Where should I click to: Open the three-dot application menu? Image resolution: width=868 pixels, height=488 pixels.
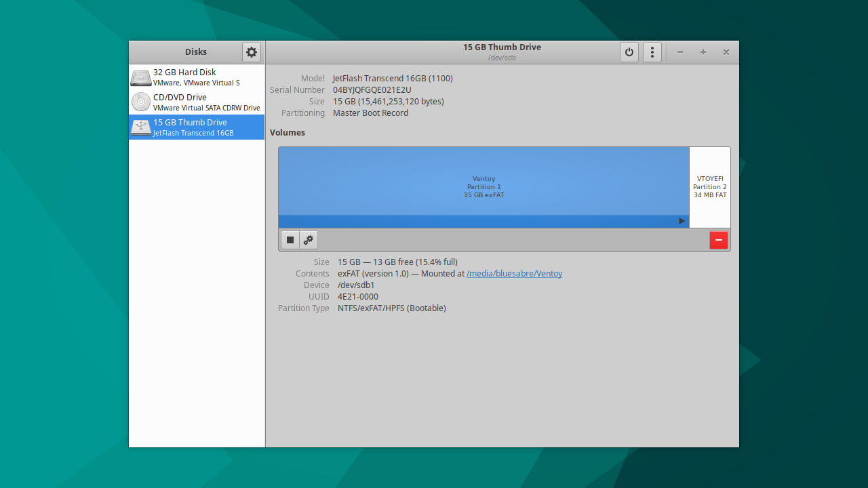coord(652,52)
